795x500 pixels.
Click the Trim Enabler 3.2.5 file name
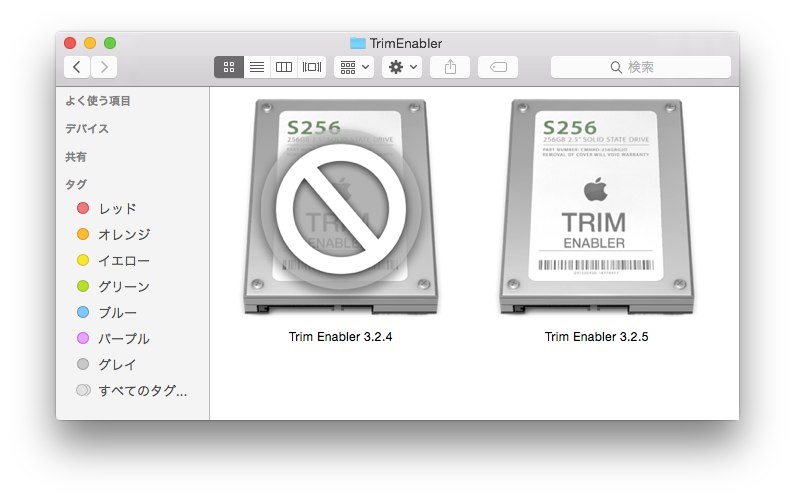(x=596, y=337)
